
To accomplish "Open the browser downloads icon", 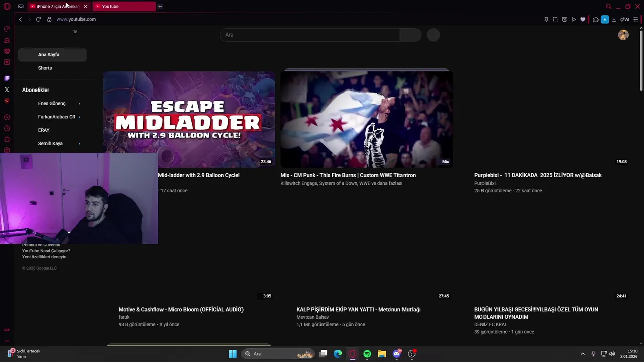I will (614, 19).
